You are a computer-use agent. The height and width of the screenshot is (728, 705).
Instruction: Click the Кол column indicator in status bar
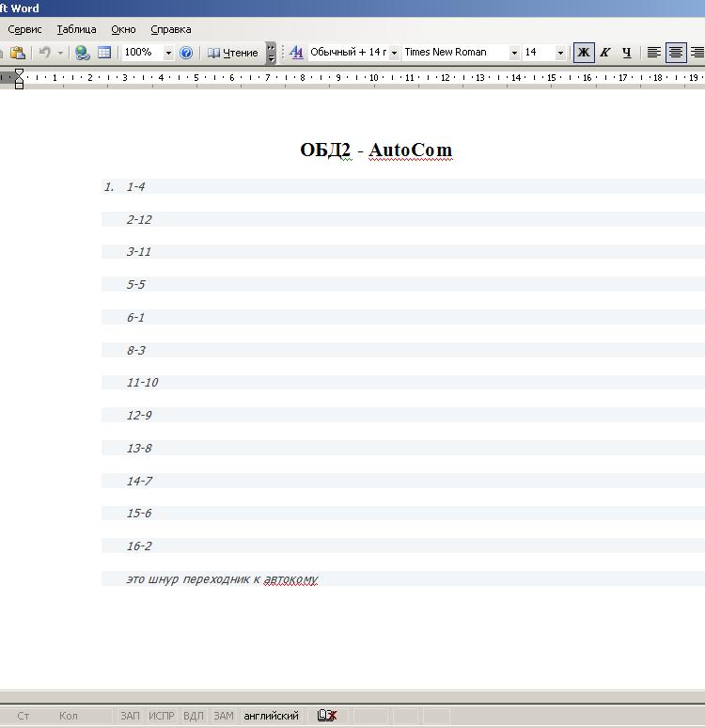click(x=69, y=716)
